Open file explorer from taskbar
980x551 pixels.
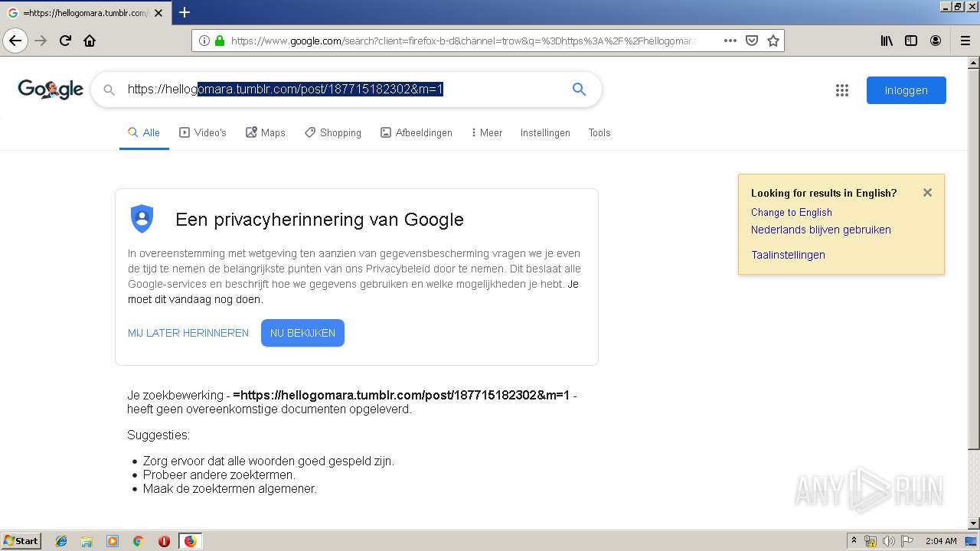87,541
